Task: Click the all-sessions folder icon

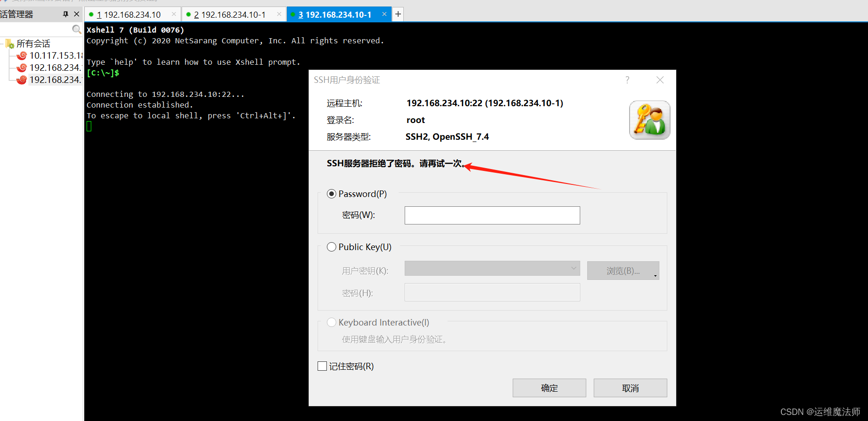Action: tap(10, 44)
